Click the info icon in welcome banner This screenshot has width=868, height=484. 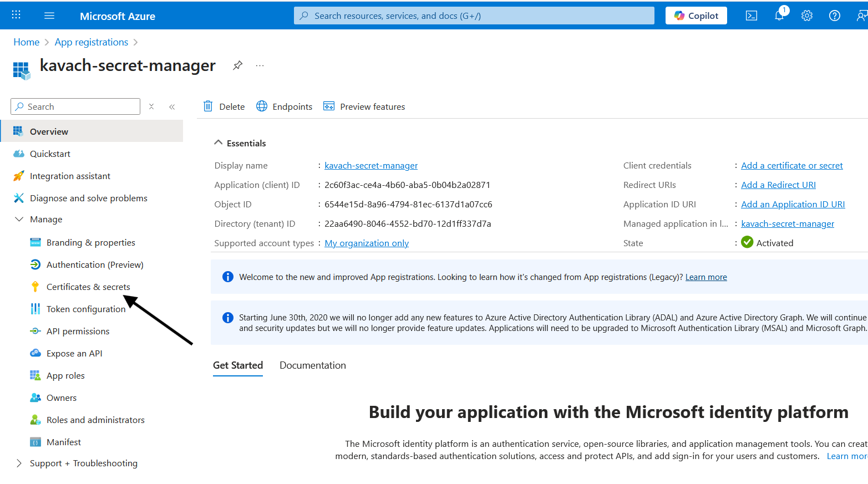228,277
